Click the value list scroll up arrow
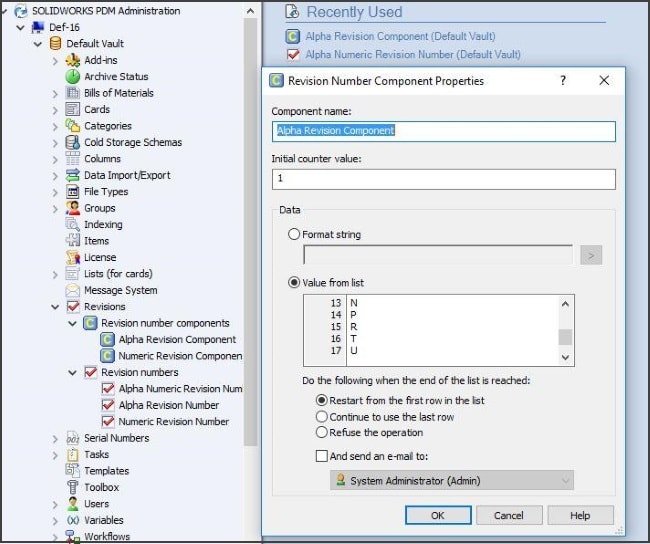 (x=565, y=304)
